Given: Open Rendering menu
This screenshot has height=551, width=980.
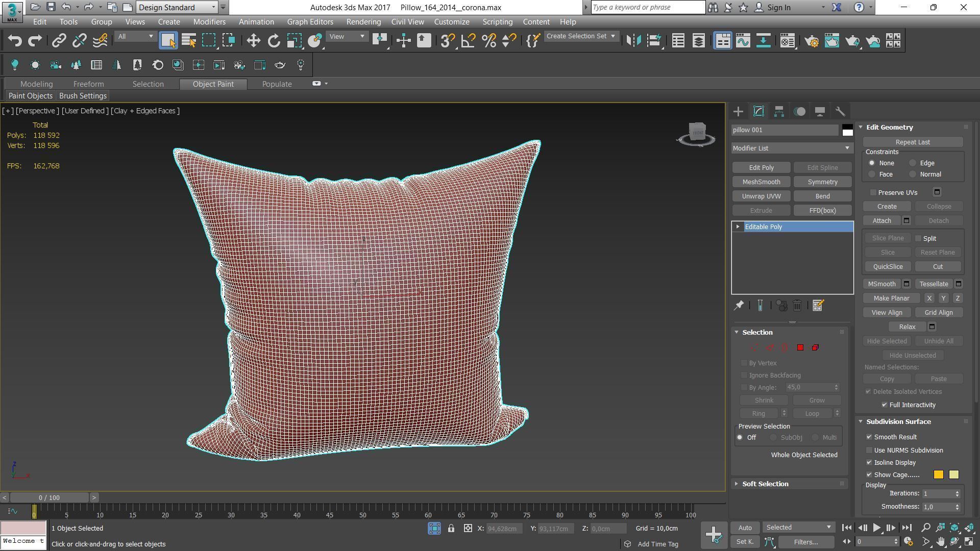Looking at the screenshot, I should (363, 22).
